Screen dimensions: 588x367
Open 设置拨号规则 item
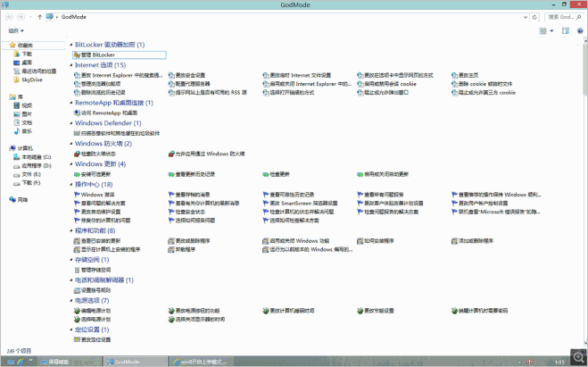point(92,290)
